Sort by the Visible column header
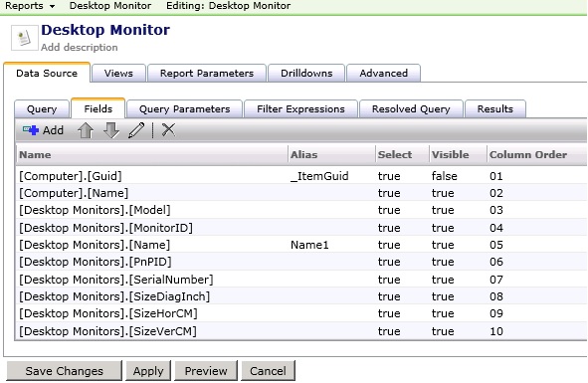This screenshot has width=588, height=383. coord(458,154)
